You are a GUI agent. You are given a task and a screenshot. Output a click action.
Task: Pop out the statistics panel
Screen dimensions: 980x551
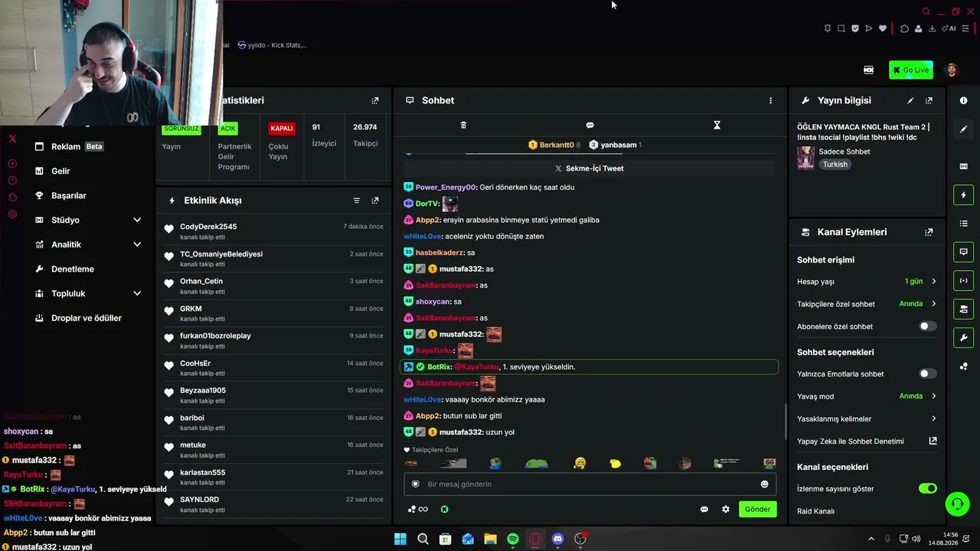(375, 100)
